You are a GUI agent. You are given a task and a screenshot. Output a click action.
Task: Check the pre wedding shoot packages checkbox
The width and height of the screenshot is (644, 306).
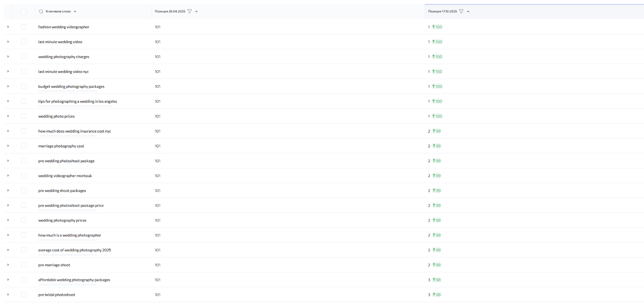[24, 191]
